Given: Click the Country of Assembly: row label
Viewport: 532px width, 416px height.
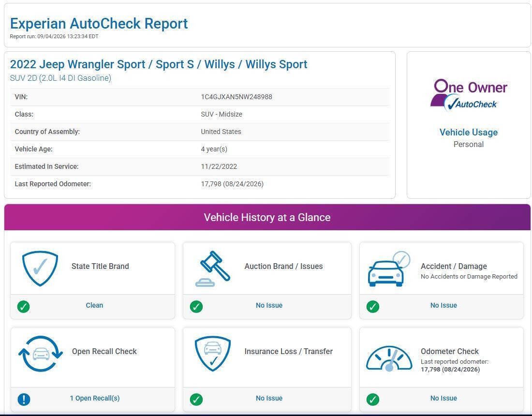Looking at the screenshot, I should pyautogui.click(x=47, y=131).
